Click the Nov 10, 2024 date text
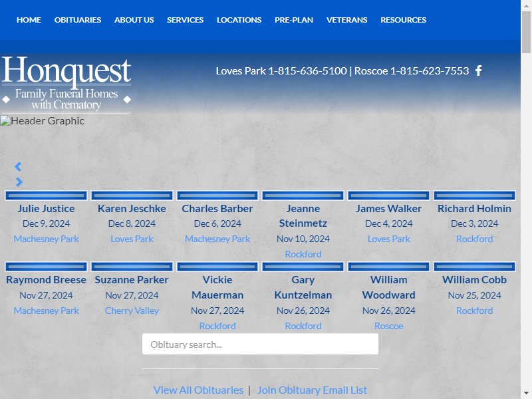The height and width of the screenshot is (399, 532). pyautogui.click(x=303, y=239)
